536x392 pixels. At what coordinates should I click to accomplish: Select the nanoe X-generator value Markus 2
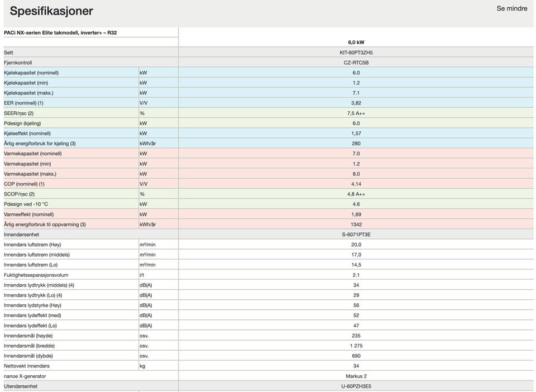[x=356, y=376]
